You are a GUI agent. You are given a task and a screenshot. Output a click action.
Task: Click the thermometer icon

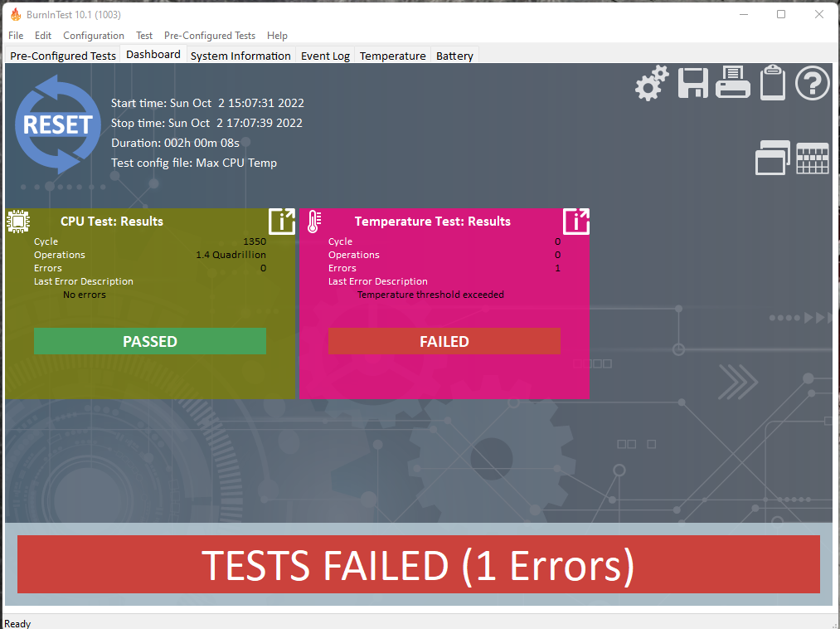pos(314,222)
